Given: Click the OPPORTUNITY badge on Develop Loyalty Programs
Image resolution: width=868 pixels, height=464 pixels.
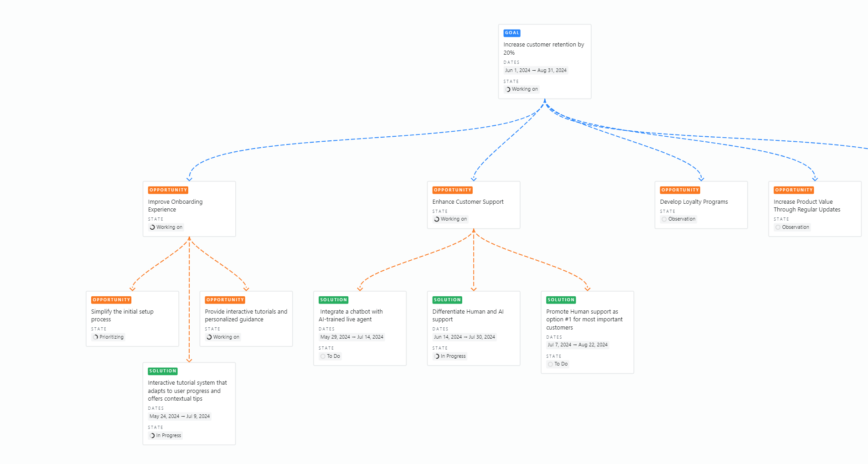Looking at the screenshot, I should click(x=680, y=190).
